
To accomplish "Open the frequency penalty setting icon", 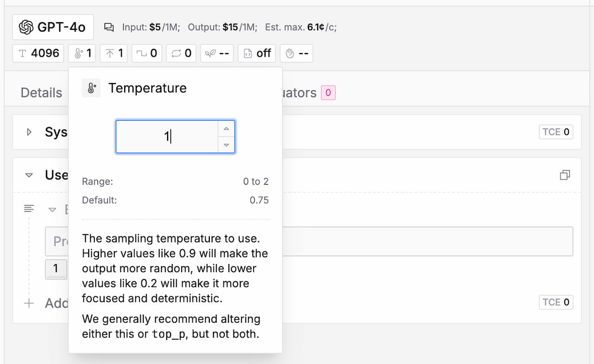I will coord(147,53).
